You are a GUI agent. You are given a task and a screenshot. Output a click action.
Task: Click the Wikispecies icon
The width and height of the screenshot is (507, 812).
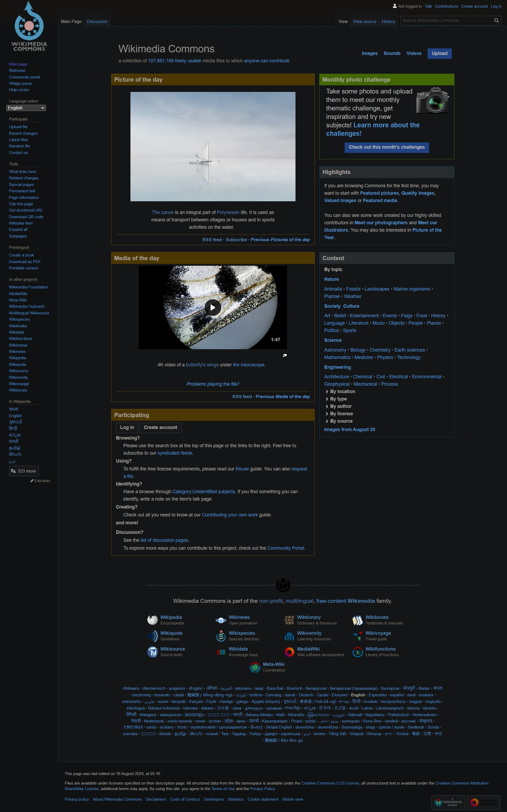point(221,636)
